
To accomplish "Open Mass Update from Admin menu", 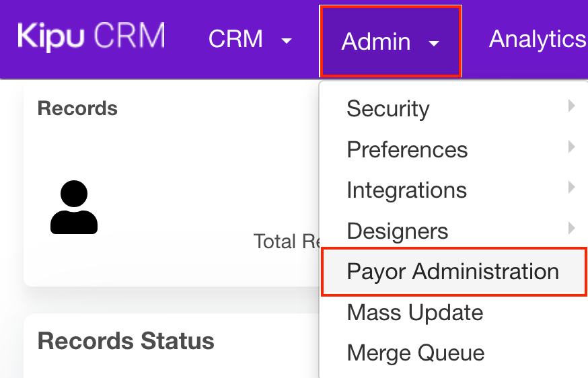I will click(x=414, y=313).
